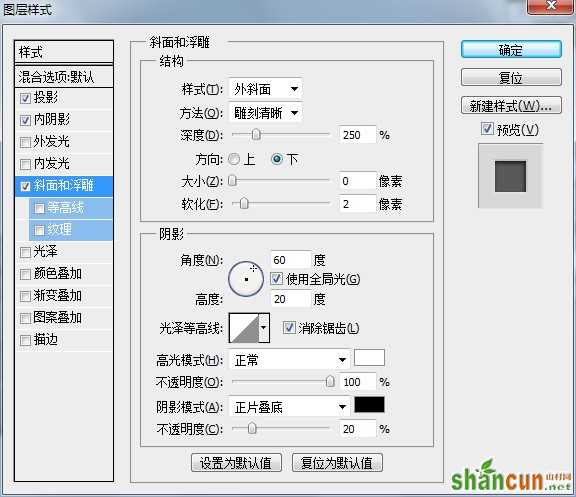Select the 上 direction radio button
This screenshot has width=576, height=497.
[x=234, y=159]
